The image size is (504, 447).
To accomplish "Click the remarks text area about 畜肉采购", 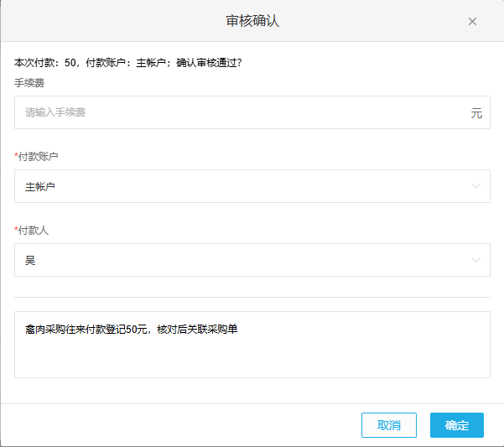I will coord(252,345).
